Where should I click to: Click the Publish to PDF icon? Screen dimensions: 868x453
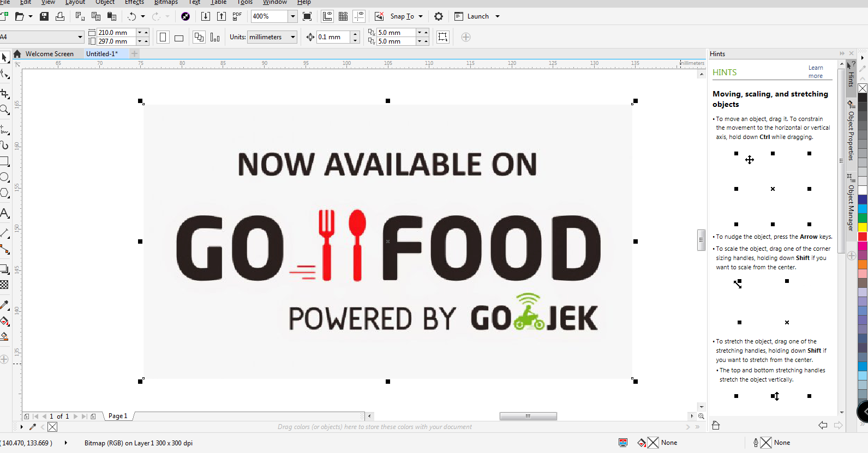(237, 16)
